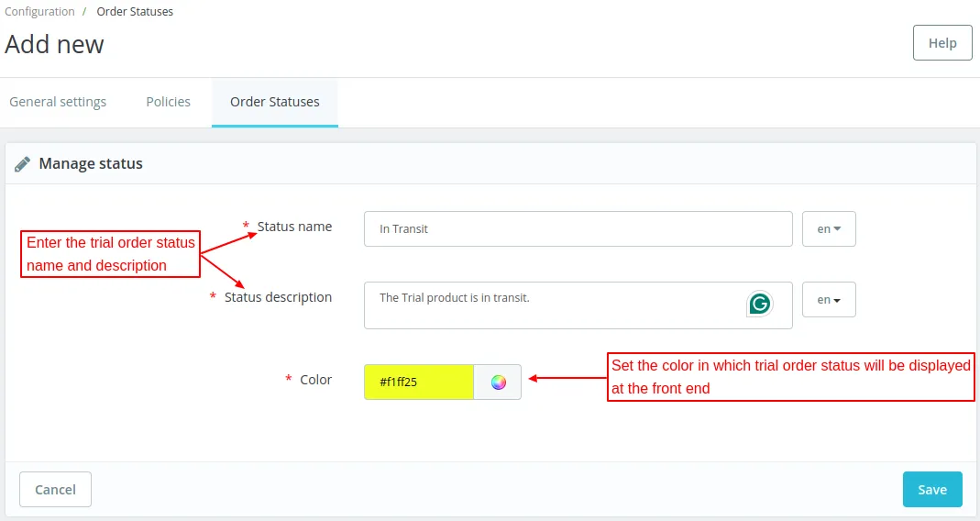The image size is (980, 521).
Task: Click the Color field label
Action: (x=315, y=380)
